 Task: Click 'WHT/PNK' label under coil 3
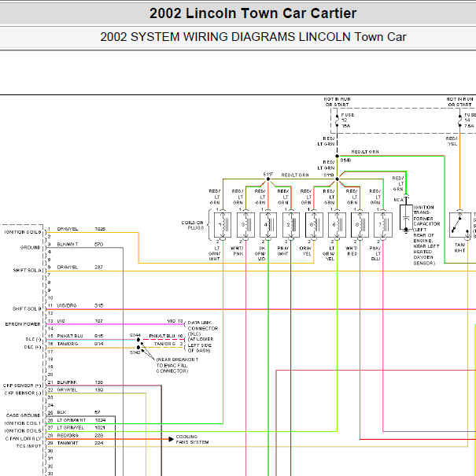point(237,251)
